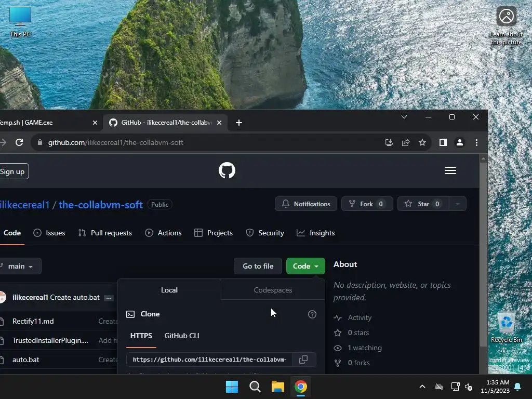This screenshot has width=532, height=399.
Task: Select the Recycle Bin desktop icon
Action: [x=506, y=327]
